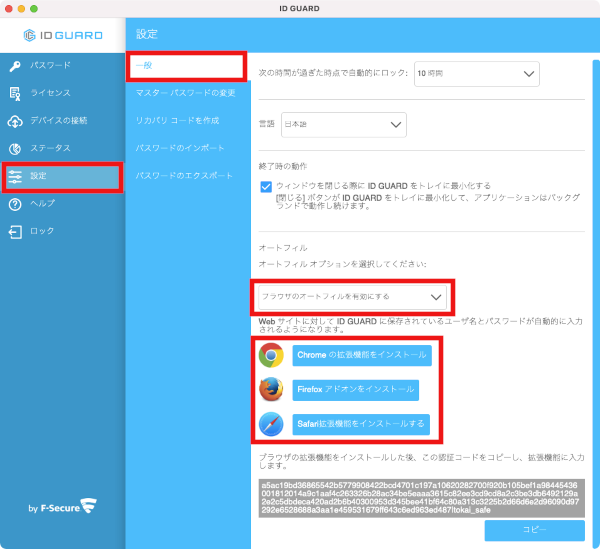This screenshot has height=549, width=600.
Task: Click the sliders settings icon
Action: coord(15,176)
